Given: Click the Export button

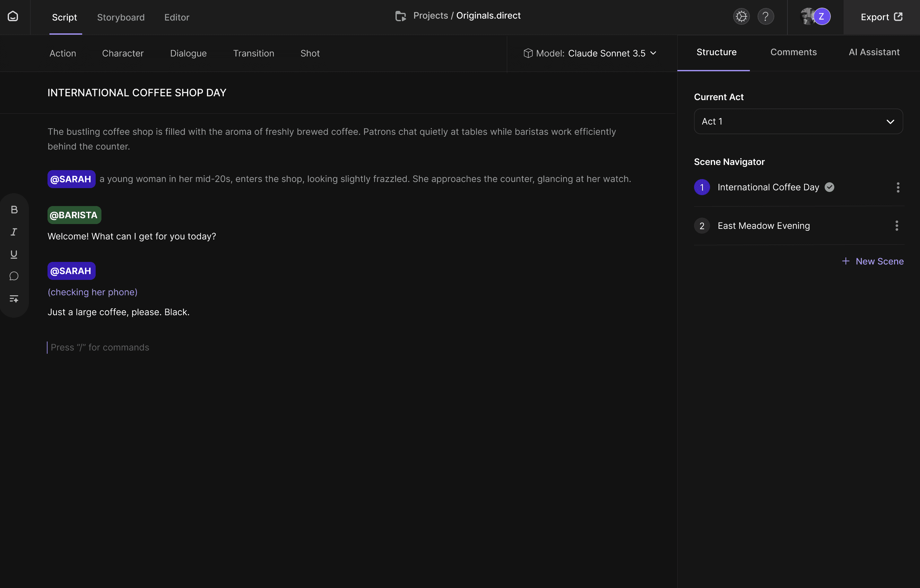Looking at the screenshot, I should point(881,17).
